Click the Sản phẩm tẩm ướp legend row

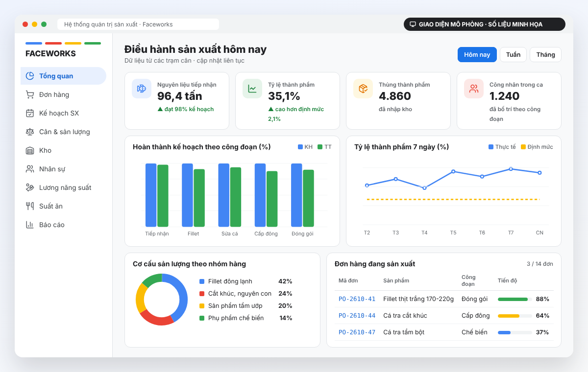point(245,306)
